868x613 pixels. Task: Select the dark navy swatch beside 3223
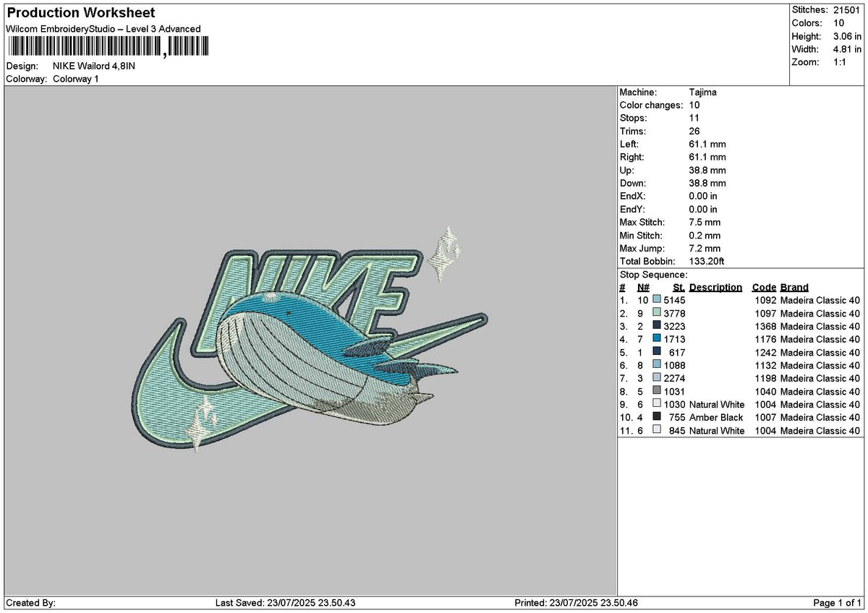pyautogui.click(x=657, y=325)
